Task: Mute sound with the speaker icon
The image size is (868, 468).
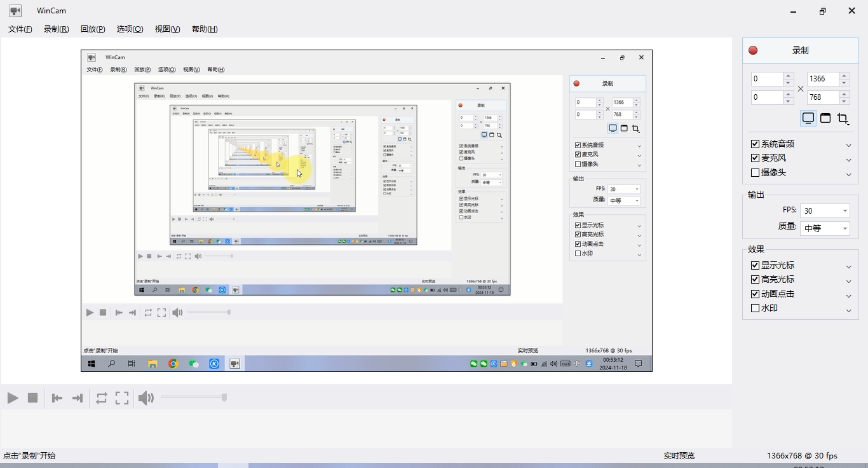Action: click(146, 398)
